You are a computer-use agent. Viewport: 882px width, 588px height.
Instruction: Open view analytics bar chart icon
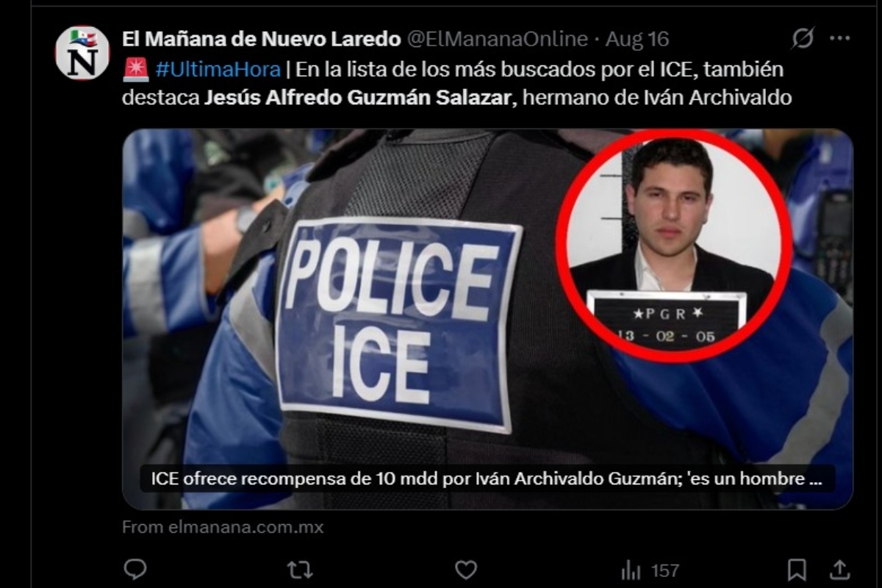pos(631,570)
